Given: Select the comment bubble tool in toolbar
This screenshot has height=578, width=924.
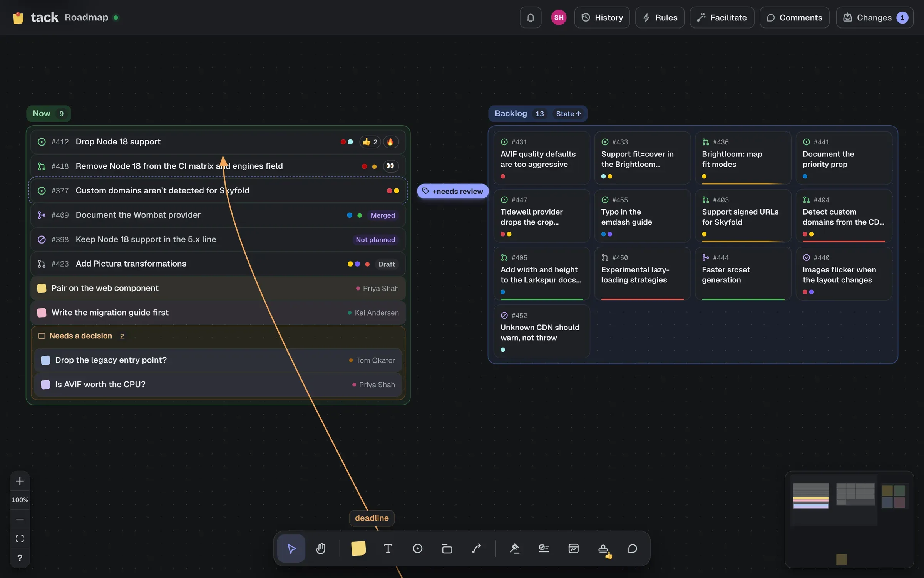Looking at the screenshot, I should click(633, 548).
